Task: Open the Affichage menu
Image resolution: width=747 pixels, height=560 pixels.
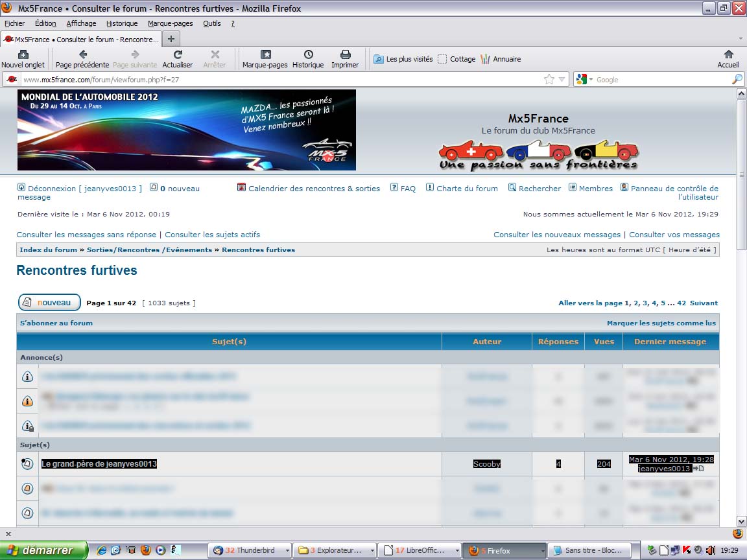Action: click(81, 23)
